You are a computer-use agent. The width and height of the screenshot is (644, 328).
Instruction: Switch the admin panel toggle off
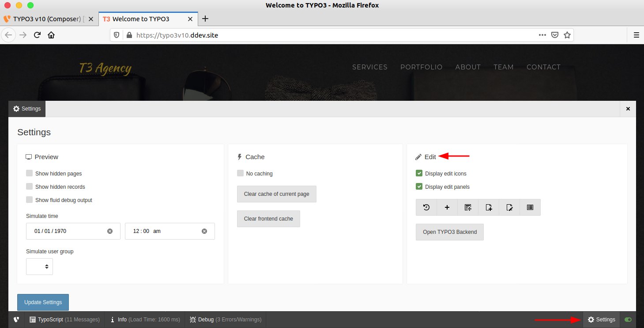point(628,319)
